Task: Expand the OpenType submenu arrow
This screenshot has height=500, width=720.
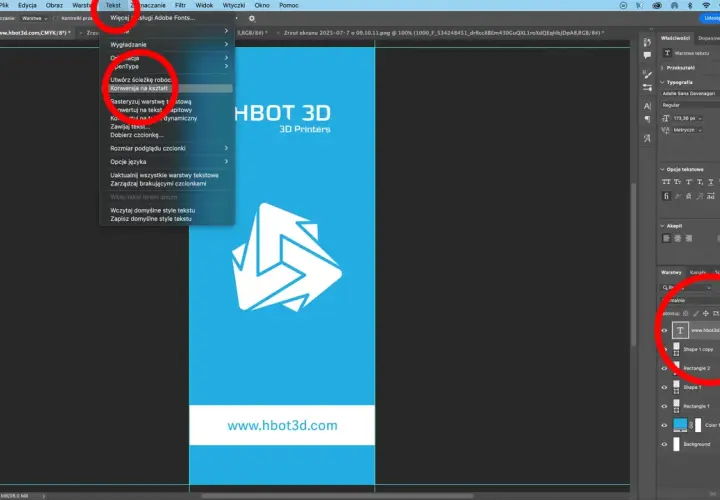Action: tap(226, 67)
